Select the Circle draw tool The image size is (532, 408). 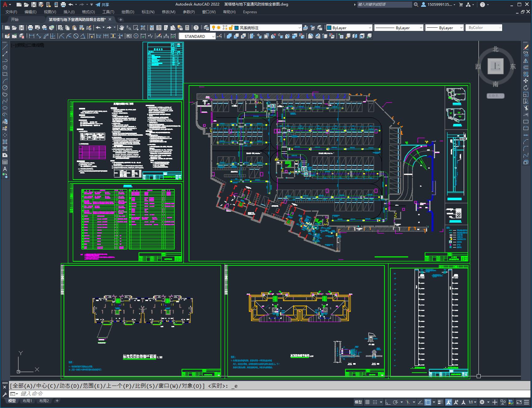(x=5, y=88)
